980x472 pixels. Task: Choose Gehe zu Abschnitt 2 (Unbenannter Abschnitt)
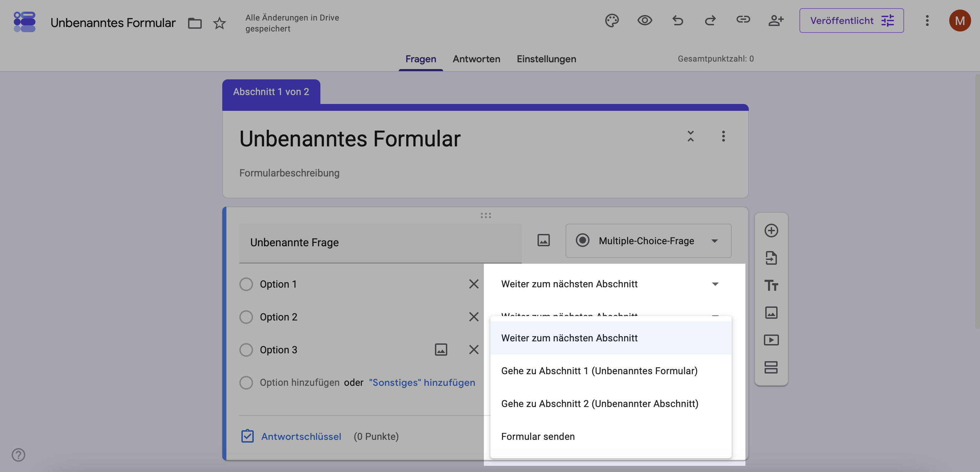click(611, 404)
